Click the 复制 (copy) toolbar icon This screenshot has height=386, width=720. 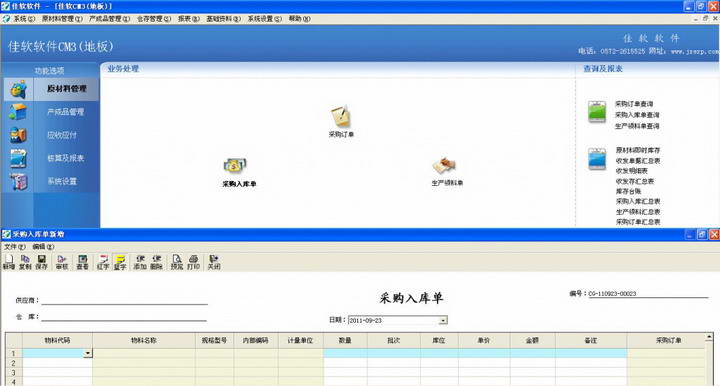point(25,262)
